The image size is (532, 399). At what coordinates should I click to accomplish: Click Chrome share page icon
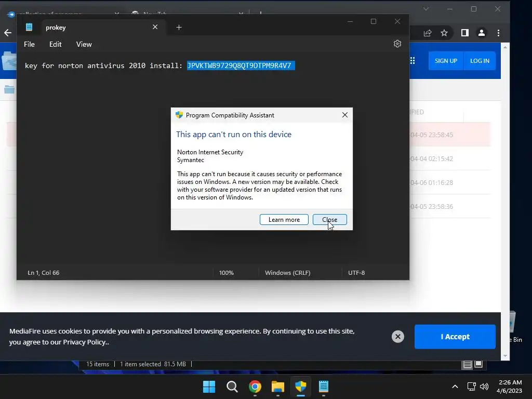tap(428, 33)
